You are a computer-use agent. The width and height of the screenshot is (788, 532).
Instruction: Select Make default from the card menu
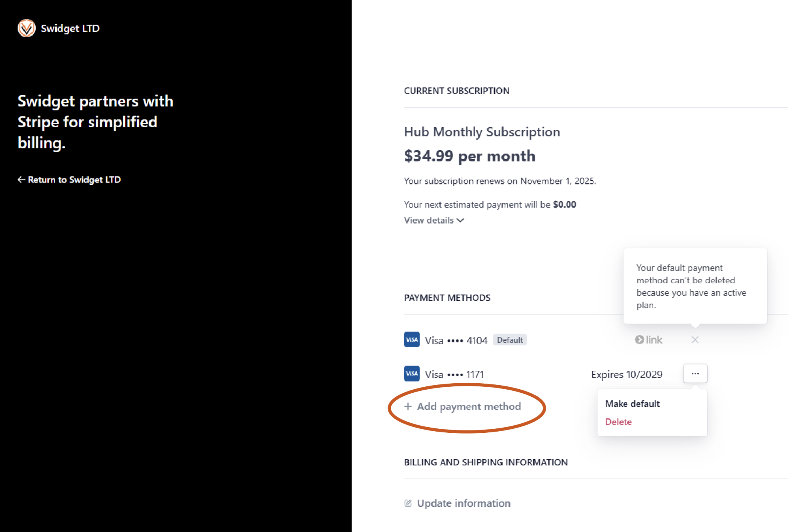click(632, 404)
